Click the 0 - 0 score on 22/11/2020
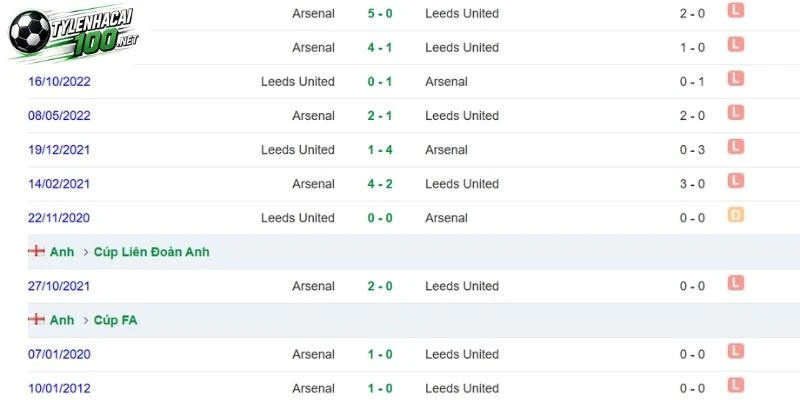The height and width of the screenshot is (400, 800). [380, 218]
